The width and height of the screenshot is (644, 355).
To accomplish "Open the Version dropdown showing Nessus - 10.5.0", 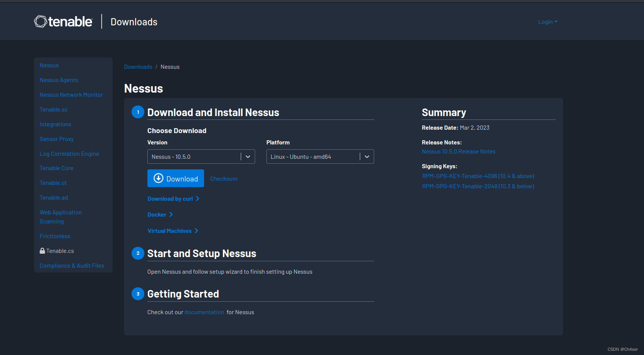I will (x=201, y=157).
